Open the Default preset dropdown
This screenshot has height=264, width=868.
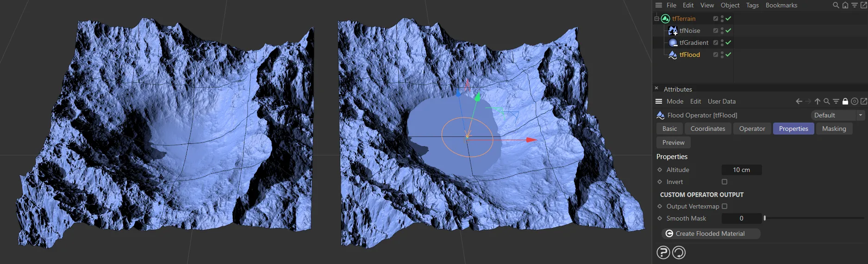pos(837,116)
